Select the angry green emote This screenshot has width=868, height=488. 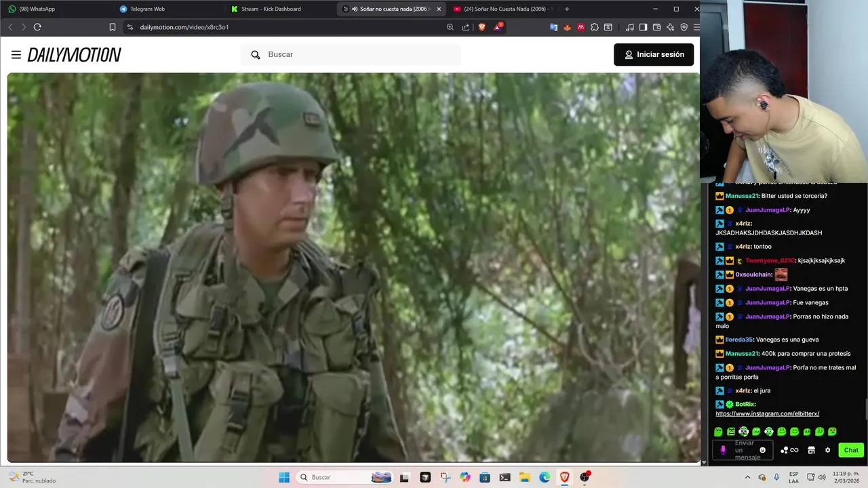point(731,432)
